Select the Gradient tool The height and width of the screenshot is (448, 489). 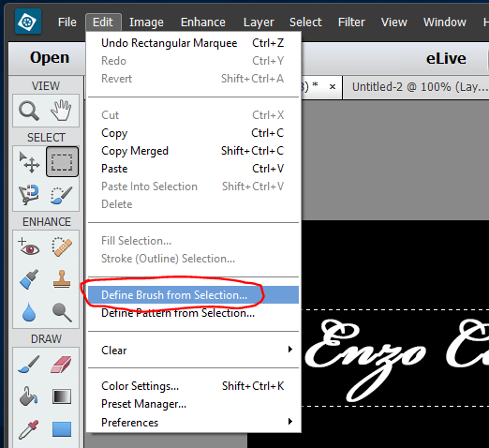[x=62, y=396]
